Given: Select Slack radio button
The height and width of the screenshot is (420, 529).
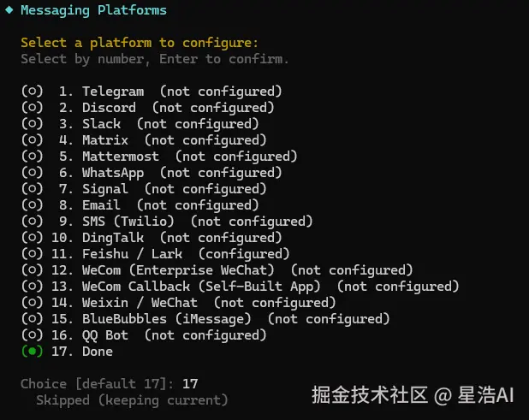Looking at the screenshot, I should click(x=32, y=124).
